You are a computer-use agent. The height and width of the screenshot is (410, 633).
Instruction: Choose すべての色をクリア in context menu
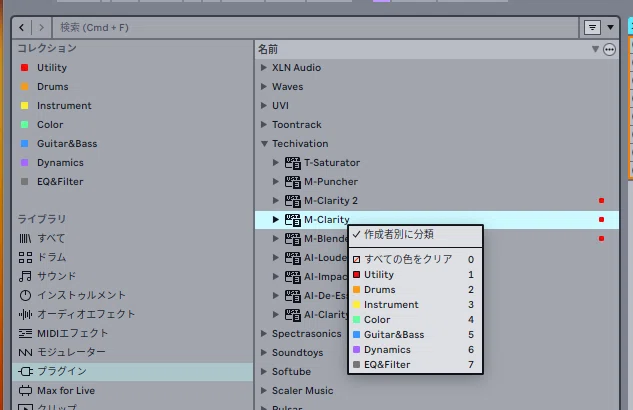click(x=415, y=259)
